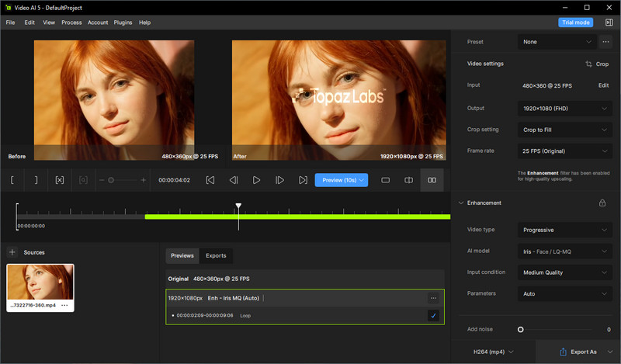621x364 pixels.
Task: Open the File menu
Action: (10, 23)
